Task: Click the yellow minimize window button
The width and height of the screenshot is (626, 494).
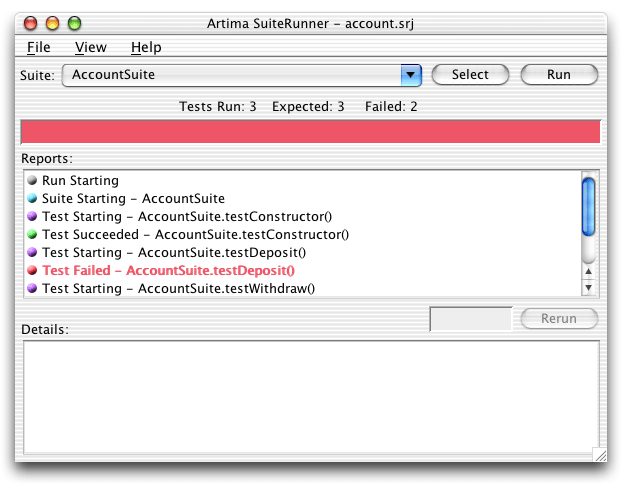Action: pos(52,24)
